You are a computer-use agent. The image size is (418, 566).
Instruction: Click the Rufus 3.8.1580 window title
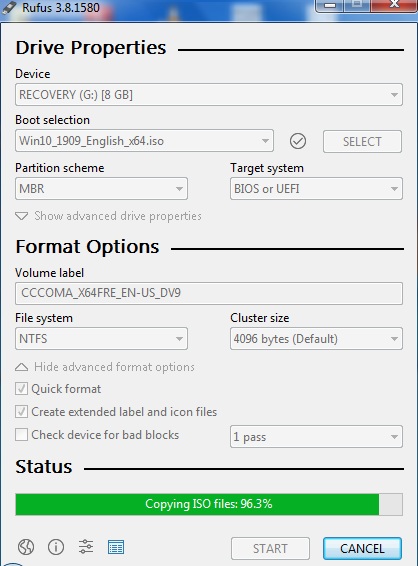tap(61, 8)
